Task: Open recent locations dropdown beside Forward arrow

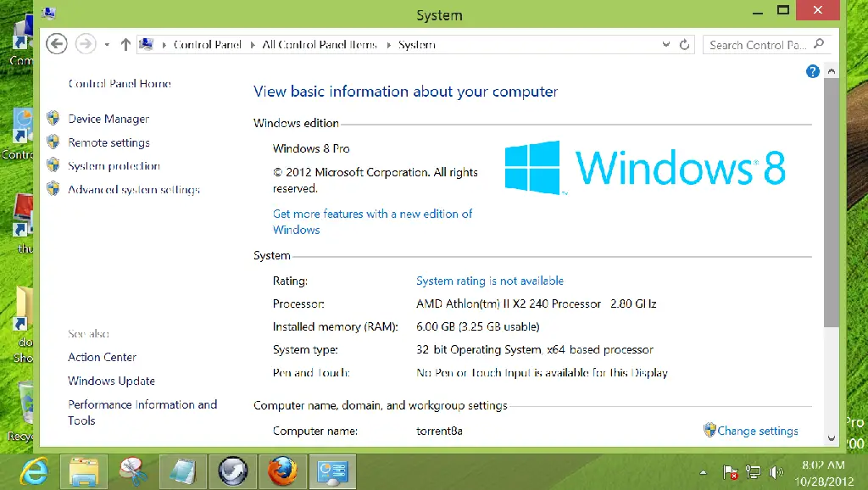Action: click(107, 45)
